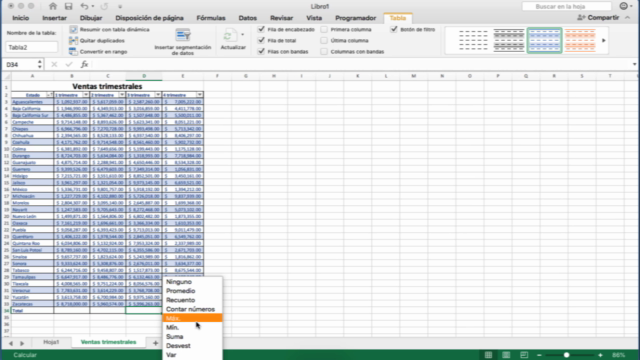Choose Mín. from the total menu
The width and height of the screenshot is (640, 360).
tap(192, 327)
